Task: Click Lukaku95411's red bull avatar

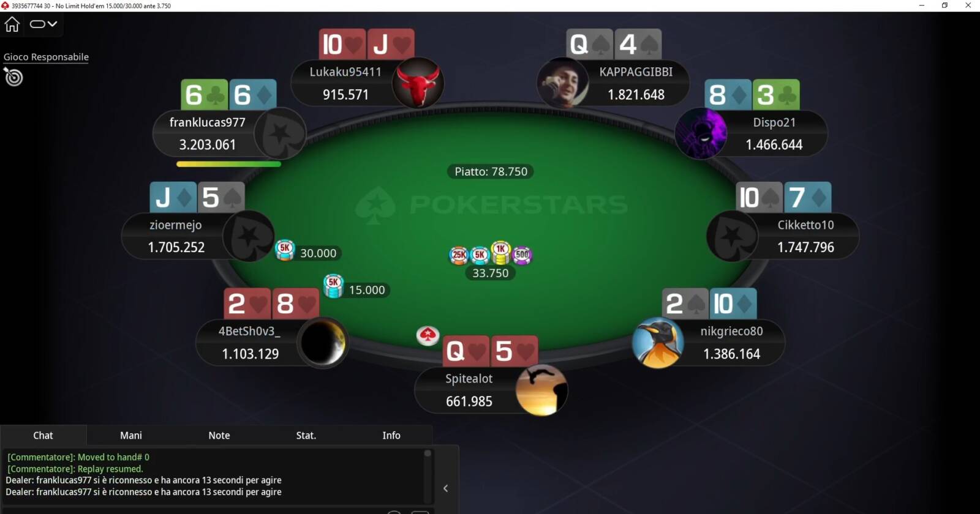Action: 418,83
